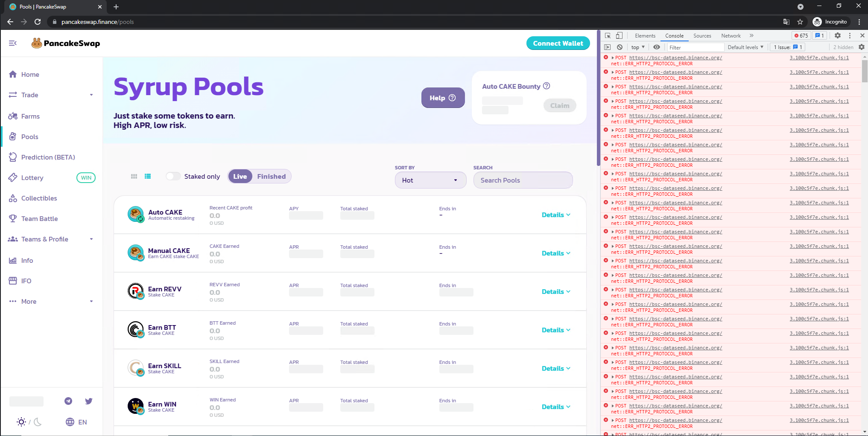Enable the Staked only filter
The height and width of the screenshot is (436, 868).
(173, 176)
